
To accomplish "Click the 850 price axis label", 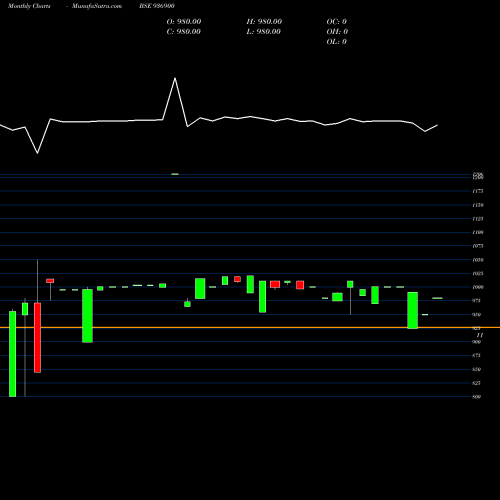I will click(477, 369).
